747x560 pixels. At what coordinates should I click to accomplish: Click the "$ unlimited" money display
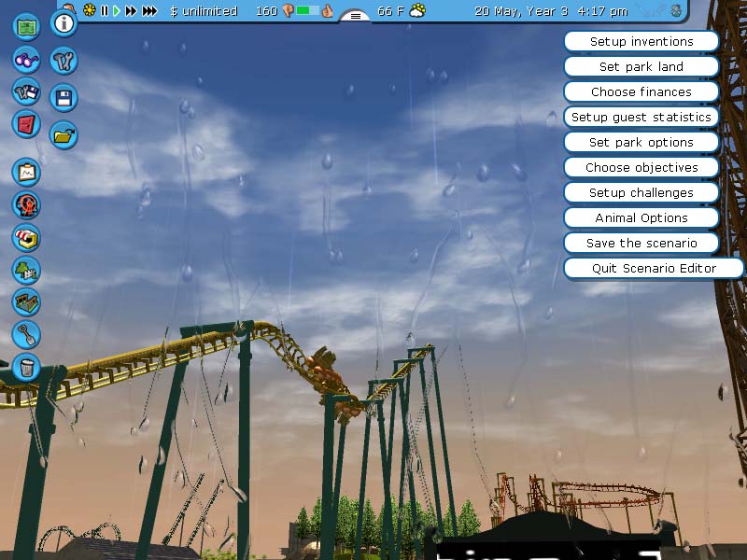(204, 11)
